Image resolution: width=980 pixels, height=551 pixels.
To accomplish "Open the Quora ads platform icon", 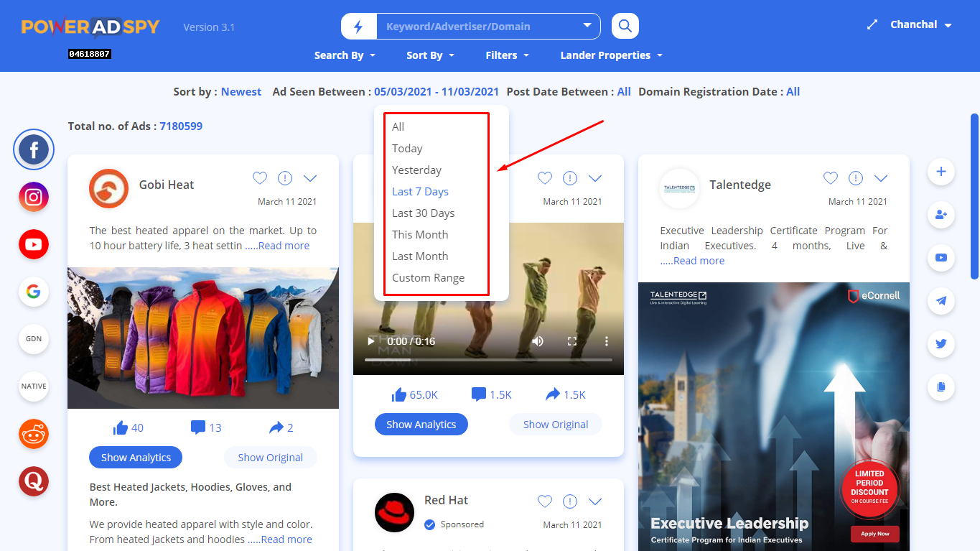I will pos(34,481).
